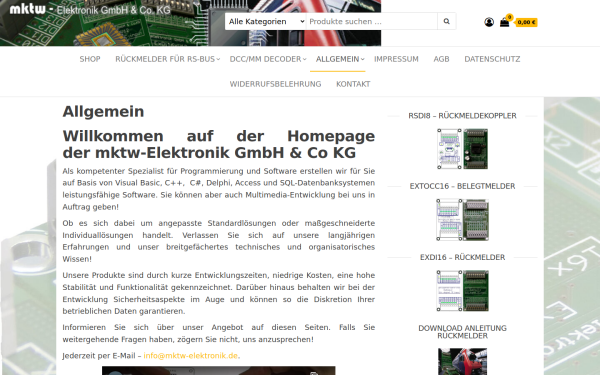The image size is (600, 375).
Task: Click the Allgemein page title
Action: coord(103,111)
